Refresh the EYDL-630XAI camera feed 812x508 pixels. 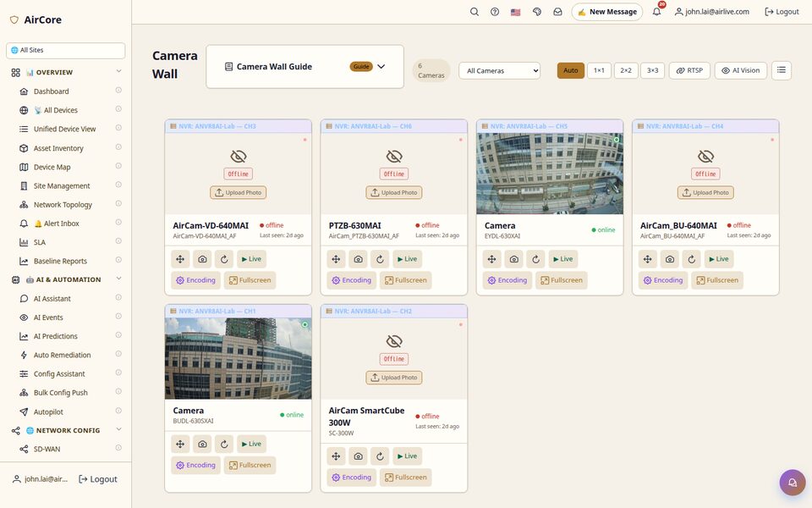coord(536,259)
